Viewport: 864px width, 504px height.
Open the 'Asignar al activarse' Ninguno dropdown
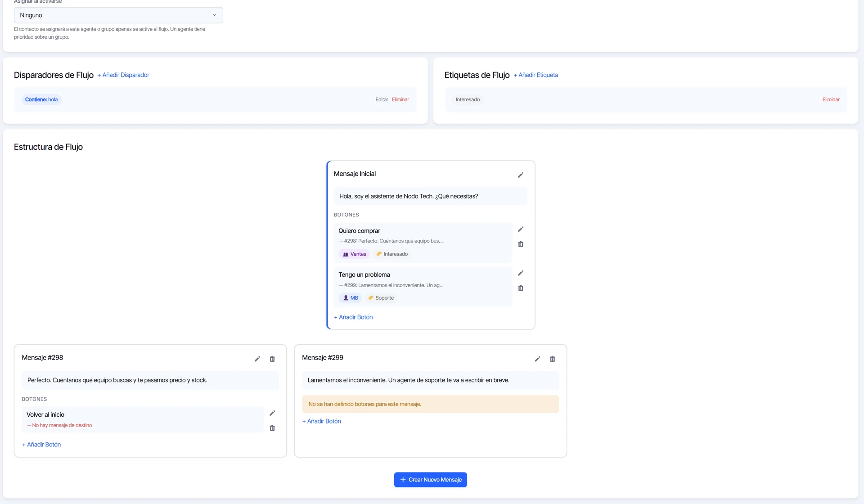click(118, 15)
